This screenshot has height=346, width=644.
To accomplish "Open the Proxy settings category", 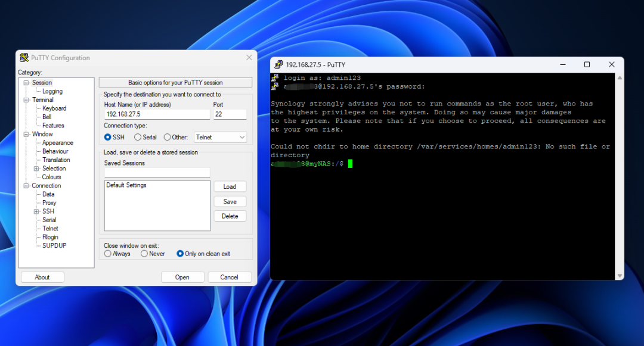I will click(x=49, y=203).
